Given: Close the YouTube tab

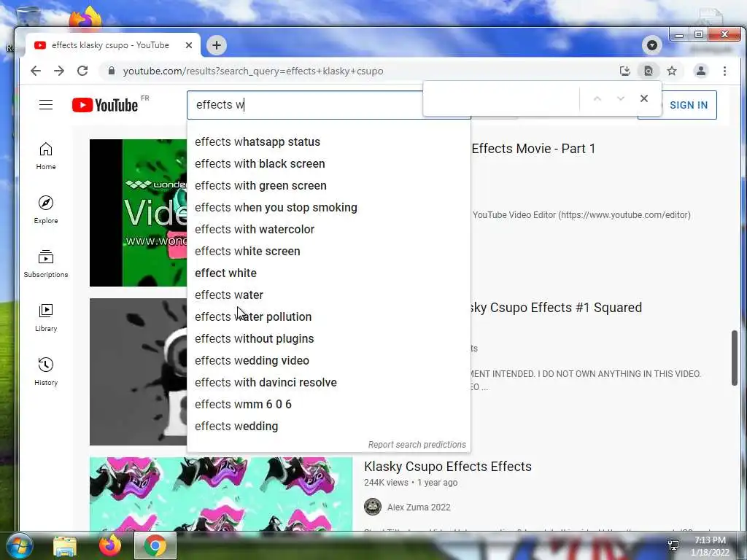Looking at the screenshot, I should (x=189, y=45).
